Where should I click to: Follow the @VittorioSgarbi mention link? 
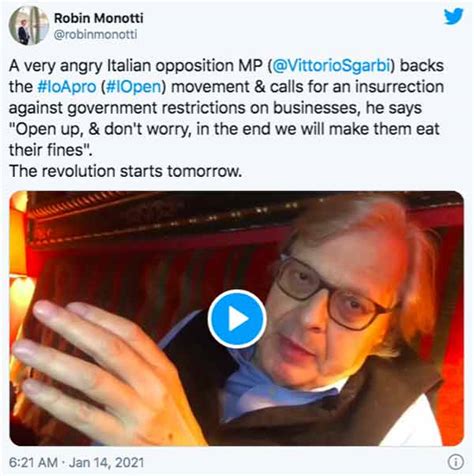331,65
